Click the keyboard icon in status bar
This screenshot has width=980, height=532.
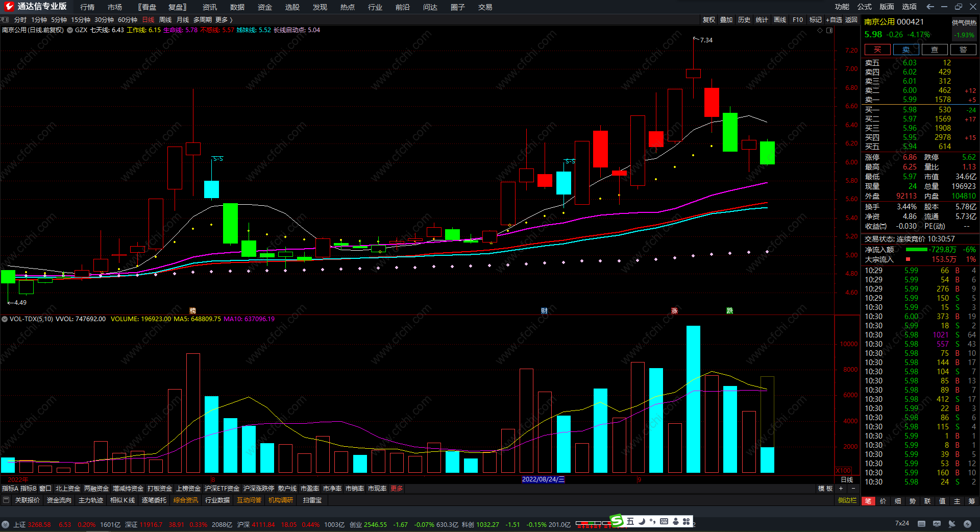[x=921, y=524]
